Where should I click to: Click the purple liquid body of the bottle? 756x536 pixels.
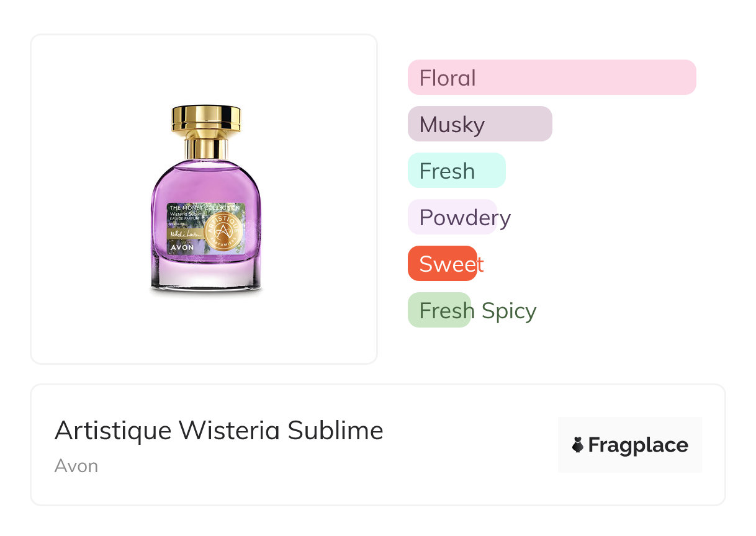click(x=206, y=180)
